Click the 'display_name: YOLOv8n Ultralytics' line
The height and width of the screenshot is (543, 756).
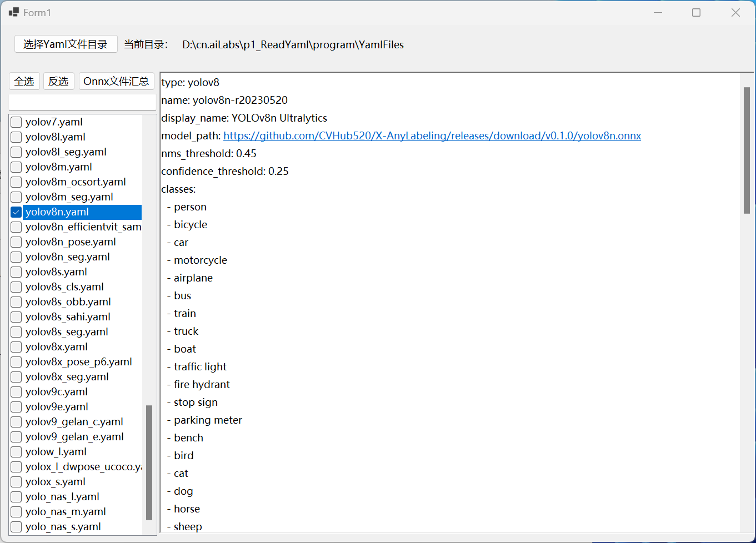(x=244, y=118)
